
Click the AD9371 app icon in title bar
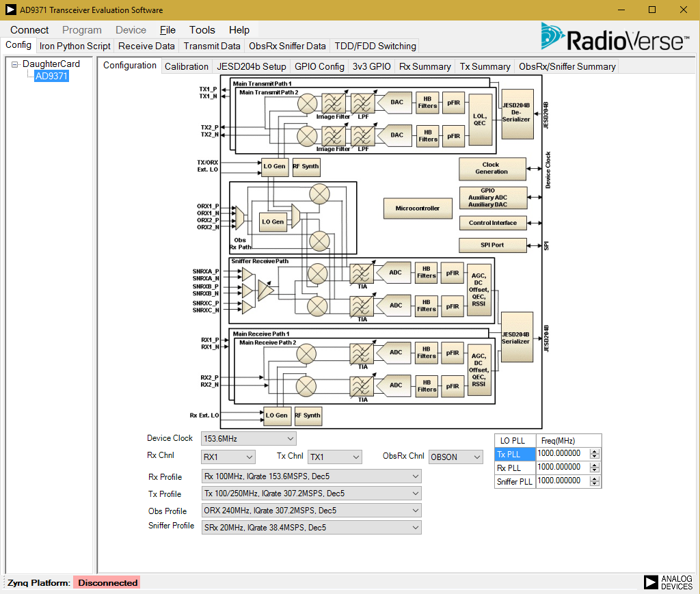[10, 10]
